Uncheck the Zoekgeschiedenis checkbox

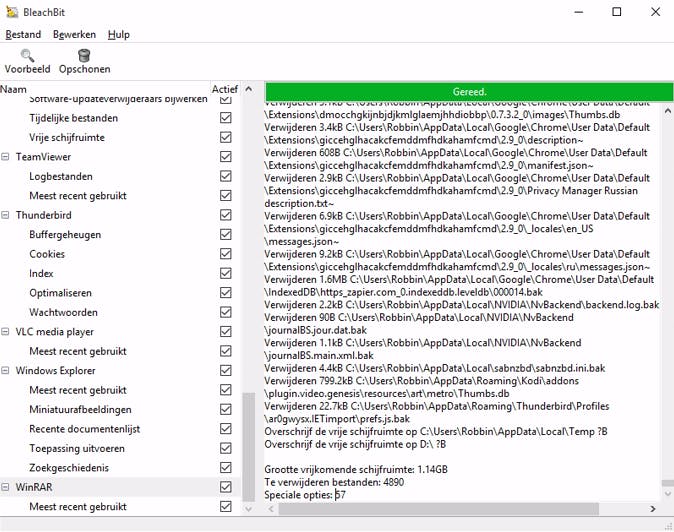[x=226, y=468]
